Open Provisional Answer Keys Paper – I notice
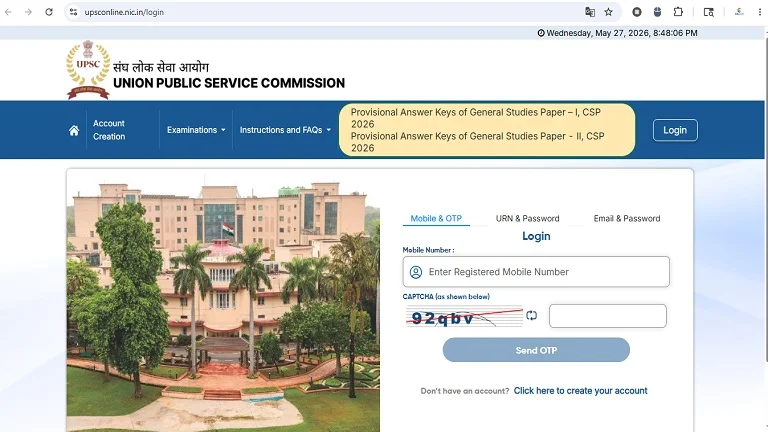 [x=476, y=118]
